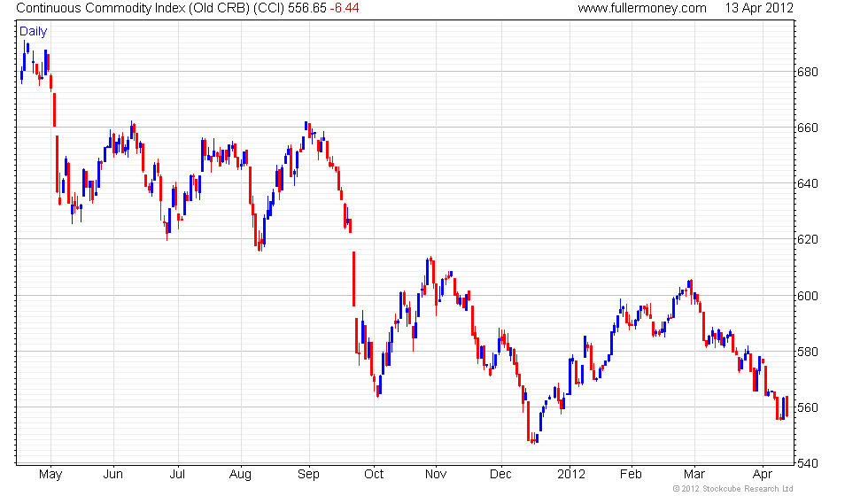Viewport: 868px width, 496px height.
Task: Click the Mar label on time axis
Action: 694,475
